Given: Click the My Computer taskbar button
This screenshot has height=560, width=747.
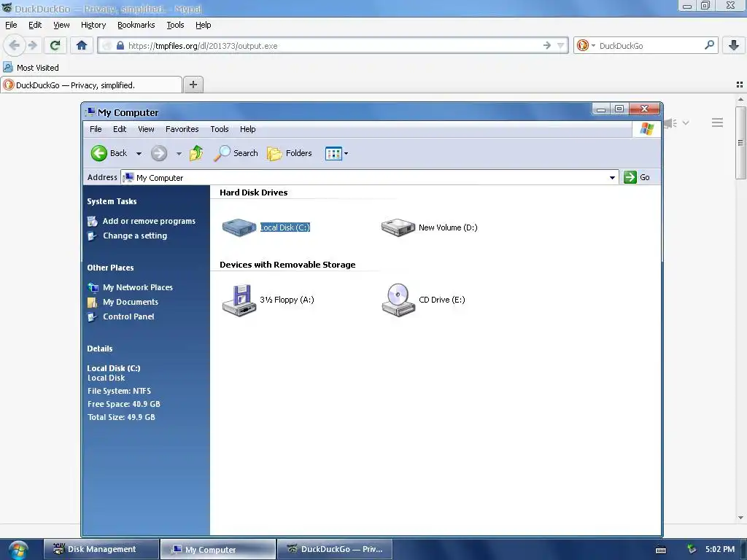Looking at the screenshot, I should click(217, 550).
